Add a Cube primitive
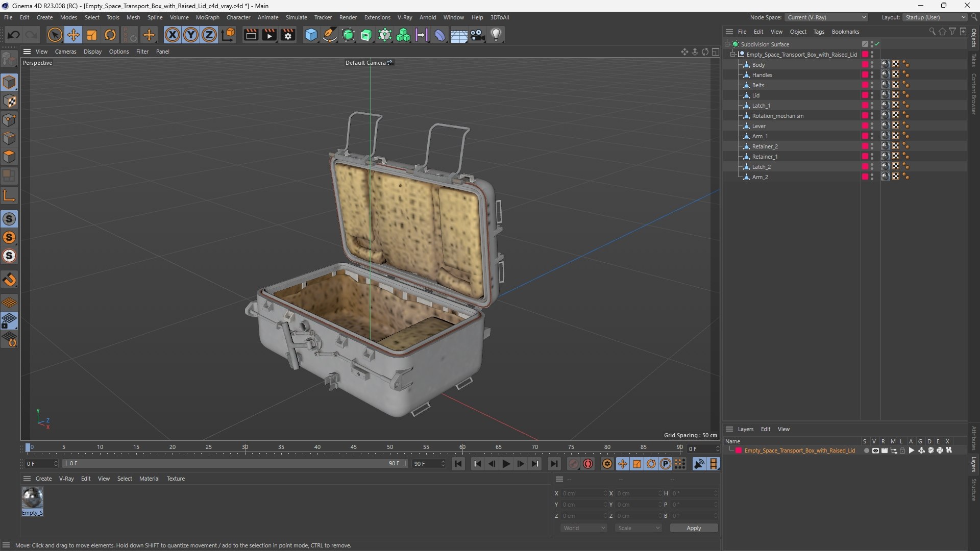 (311, 35)
